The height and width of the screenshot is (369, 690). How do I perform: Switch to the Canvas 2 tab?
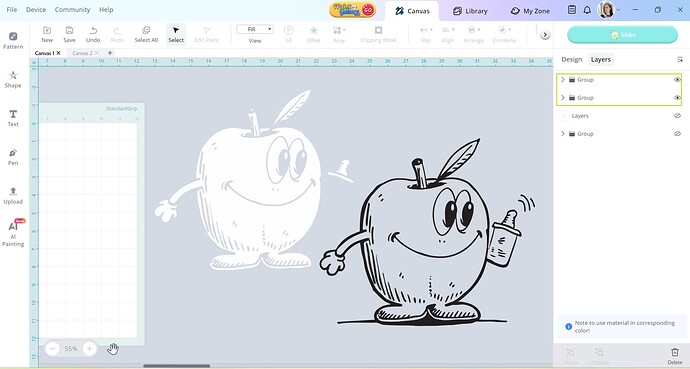[x=82, y=53]
